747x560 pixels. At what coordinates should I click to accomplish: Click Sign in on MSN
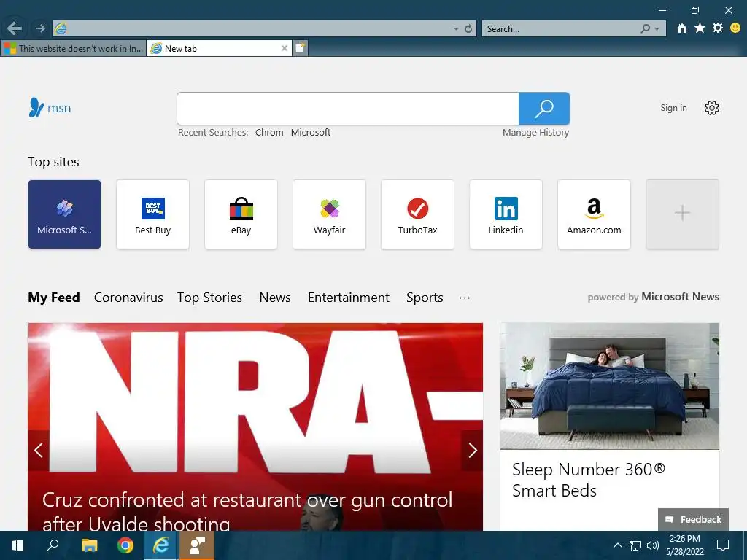tap(673, 108)
